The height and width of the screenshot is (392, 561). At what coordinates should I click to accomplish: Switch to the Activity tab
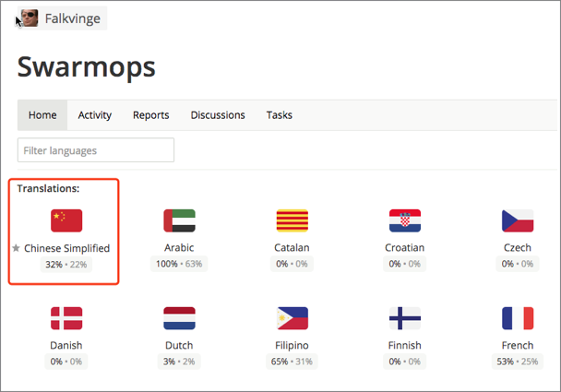(x=95, y=115)
